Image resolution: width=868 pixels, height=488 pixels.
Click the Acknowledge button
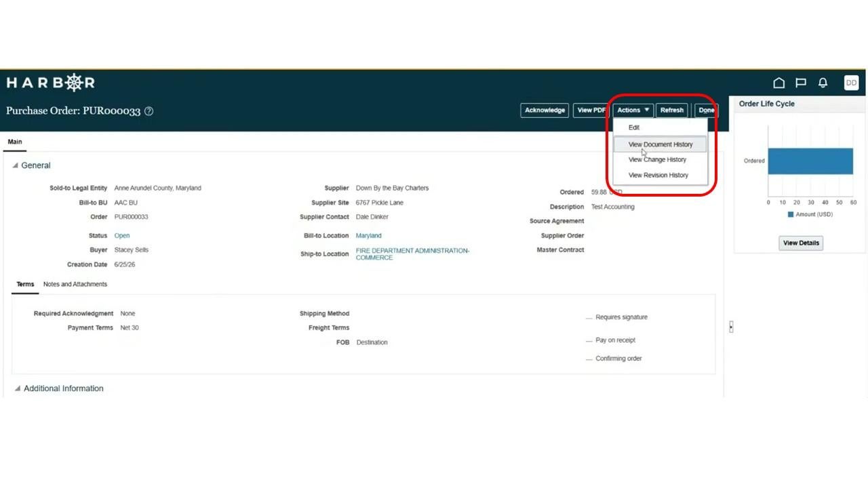pos(545,110)
